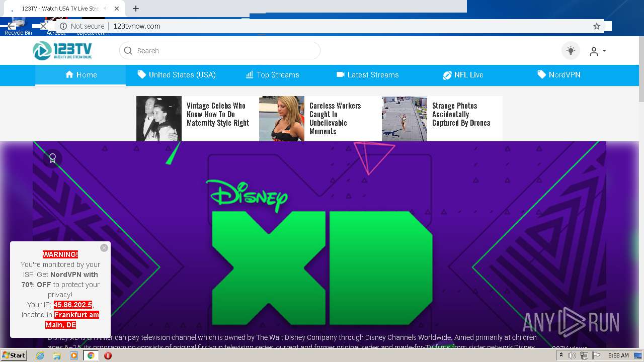Click the Frankfurt am Main location text
The height and width of the screenshot is (362, 644).
[72, 320]
